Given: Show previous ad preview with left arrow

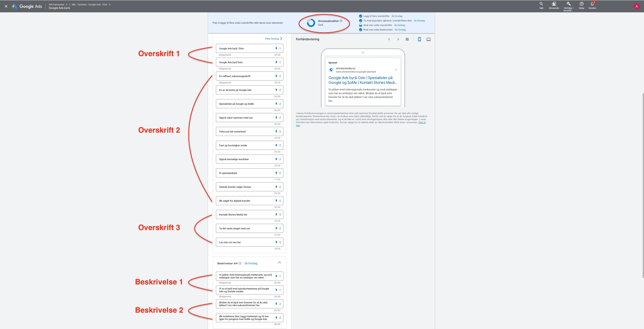Looking at the screenshot, I should point(389,39).
